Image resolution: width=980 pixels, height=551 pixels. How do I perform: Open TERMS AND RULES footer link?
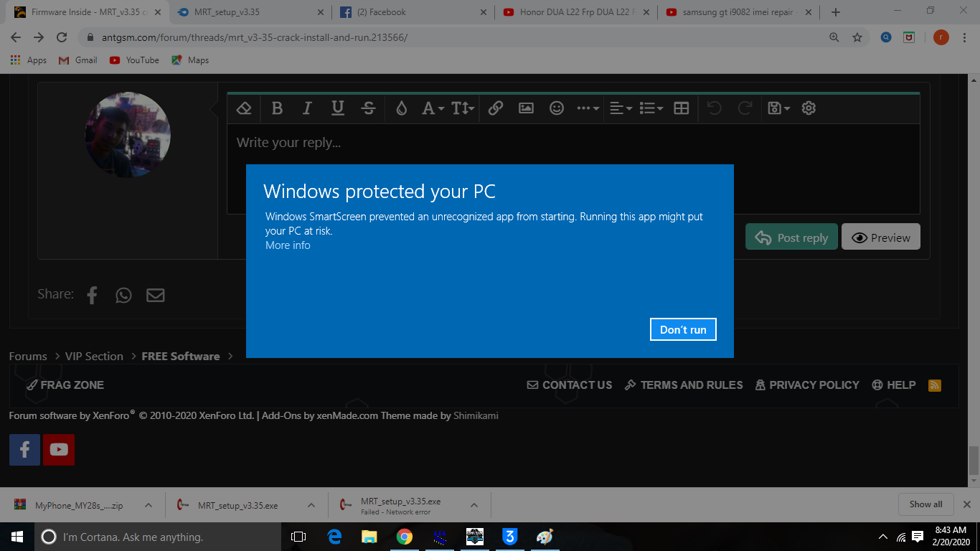(x=684, y=385)
